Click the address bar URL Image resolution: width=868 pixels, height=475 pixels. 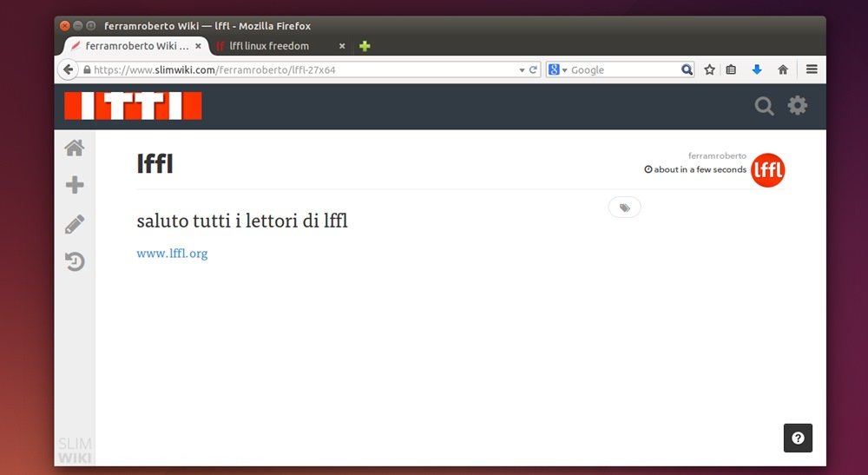(x=214, y=69)
